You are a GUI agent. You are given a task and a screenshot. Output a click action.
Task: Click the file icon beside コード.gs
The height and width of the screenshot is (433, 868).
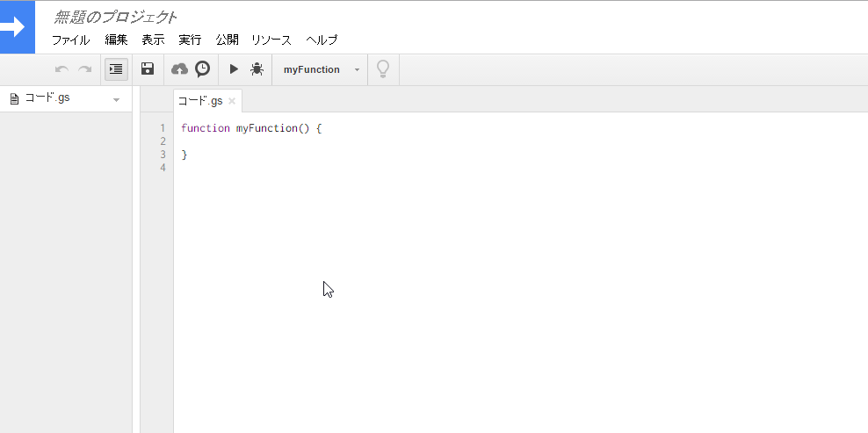point(14,99)
